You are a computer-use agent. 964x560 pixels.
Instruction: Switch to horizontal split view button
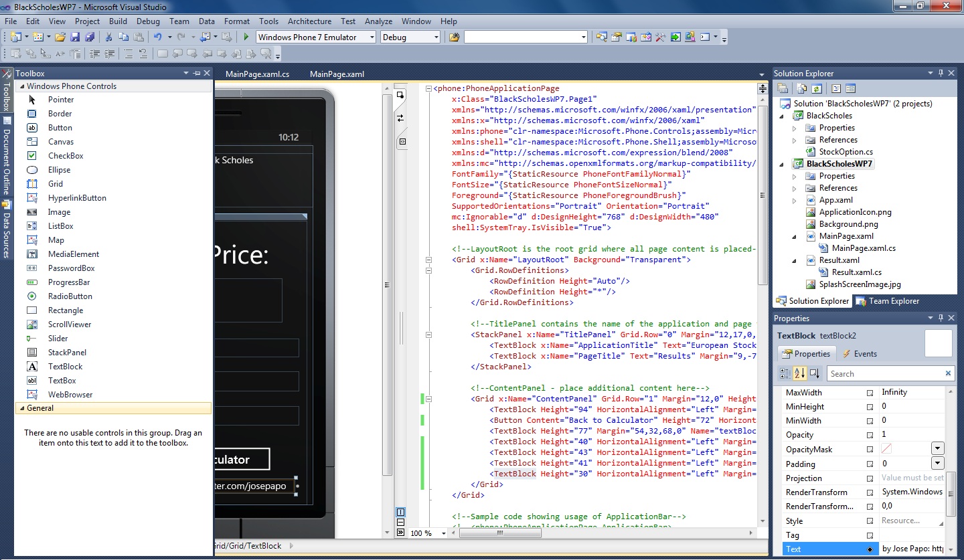pyautogui.click(x=400, y=523)
